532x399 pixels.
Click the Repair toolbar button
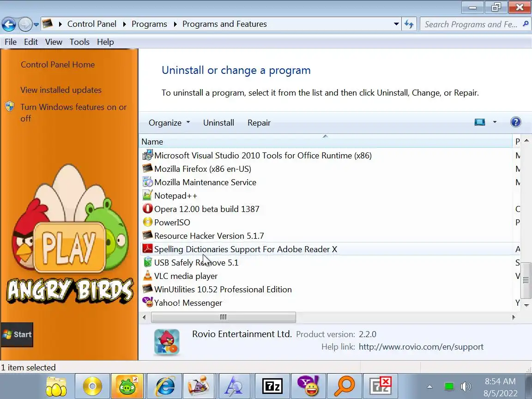tap(259, 123)
